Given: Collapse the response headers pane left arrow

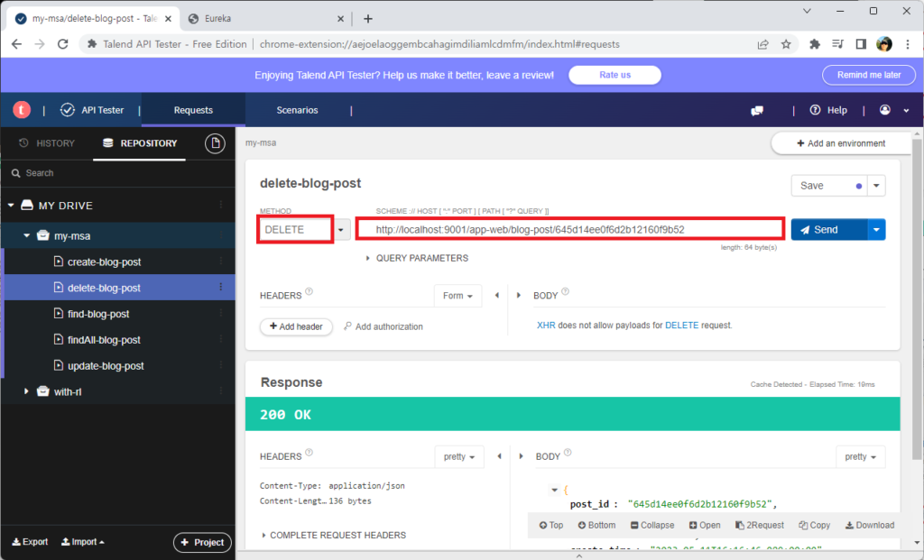Looking at the screenshot, I should (499, 456).
